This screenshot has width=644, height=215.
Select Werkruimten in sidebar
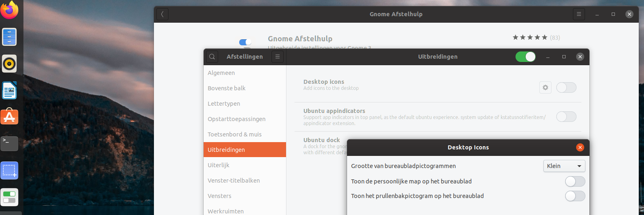pos(245,211)
